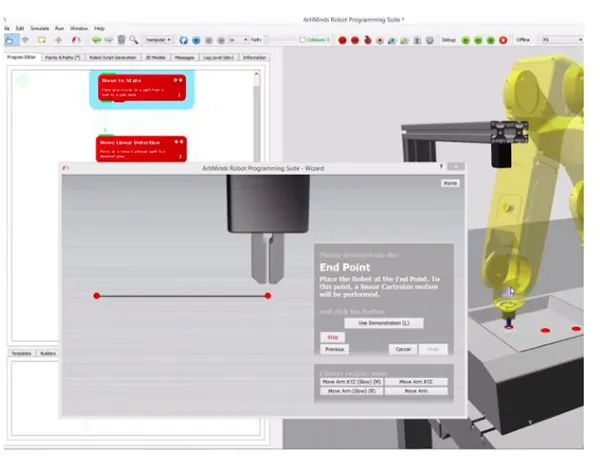Click the red stop ring Debug icon
600x460 pixels.
[x=503, y=40]
